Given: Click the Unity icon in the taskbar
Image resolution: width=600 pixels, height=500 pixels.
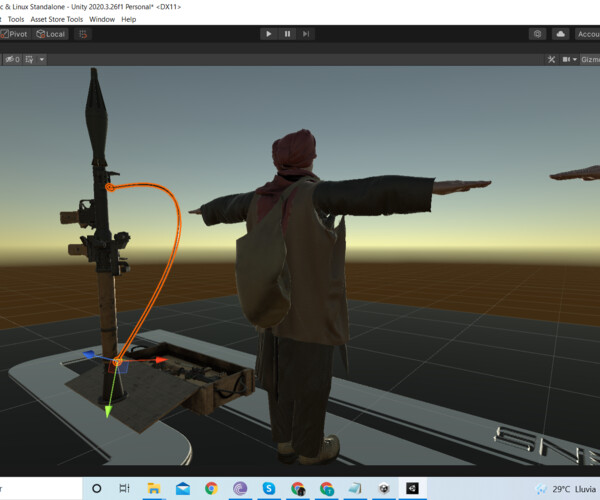Looking at the screenshot, I should (412, 488).
